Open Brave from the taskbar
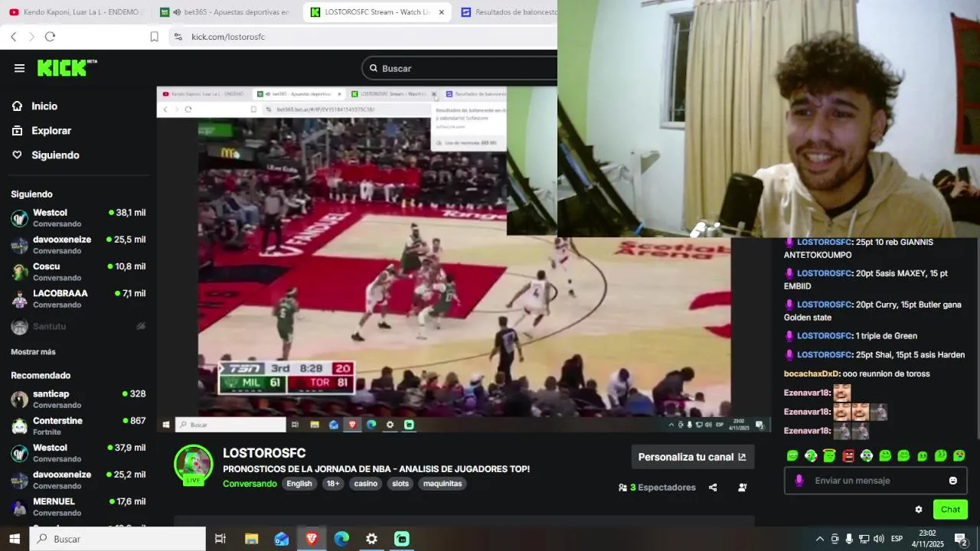Image resolution: width=980 pixels, height=551 pixels. (x=312, y=539)
